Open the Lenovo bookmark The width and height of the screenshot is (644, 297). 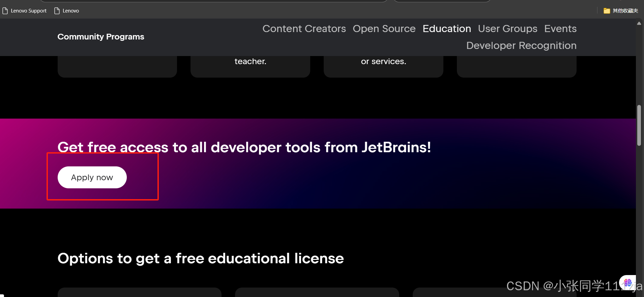(x=67, y=11)
